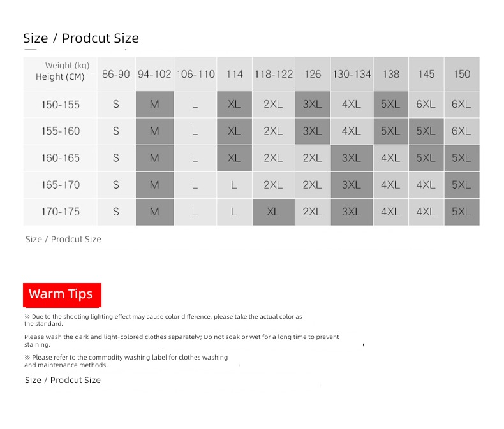
Task: Select the 106-110 weight column header
Action: [195, 74]
